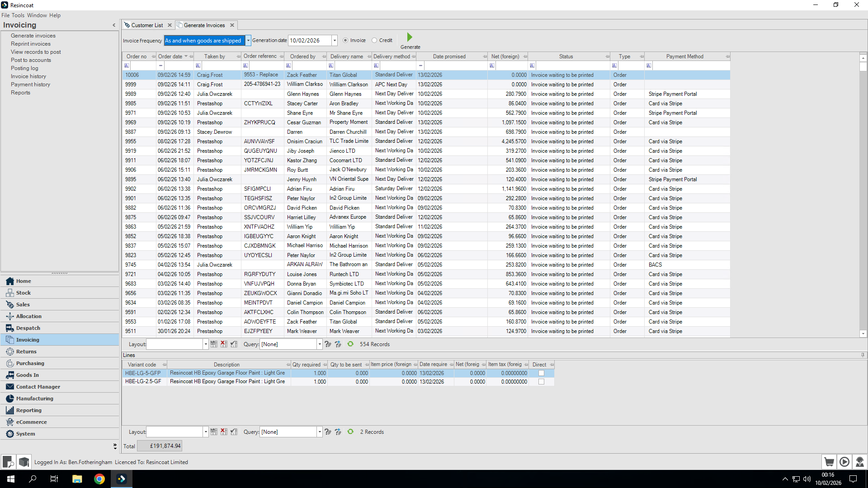This screenshot has height=488, width=868.
Task: Open the shopping cart icon in status bar
Action: (829, 462)
